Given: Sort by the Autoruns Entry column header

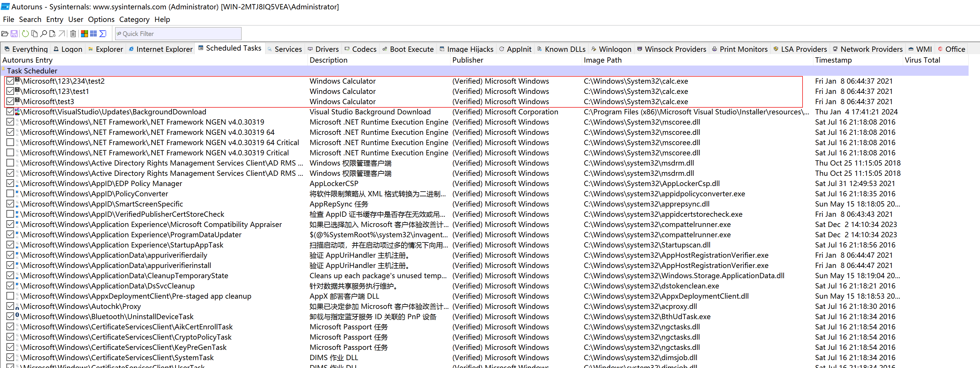Looking at the screenshot, I should [154, 60].
